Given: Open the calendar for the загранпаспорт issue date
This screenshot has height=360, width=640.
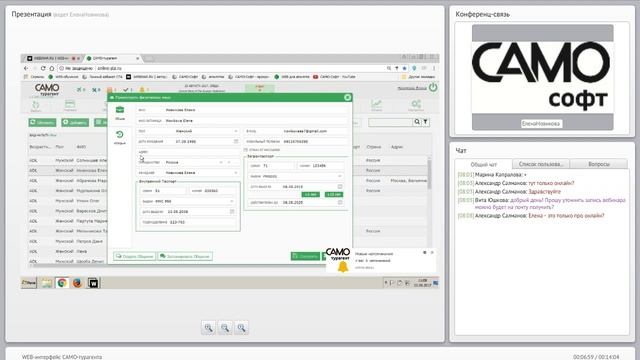Looking at the screenshot, I should (340, 187).
